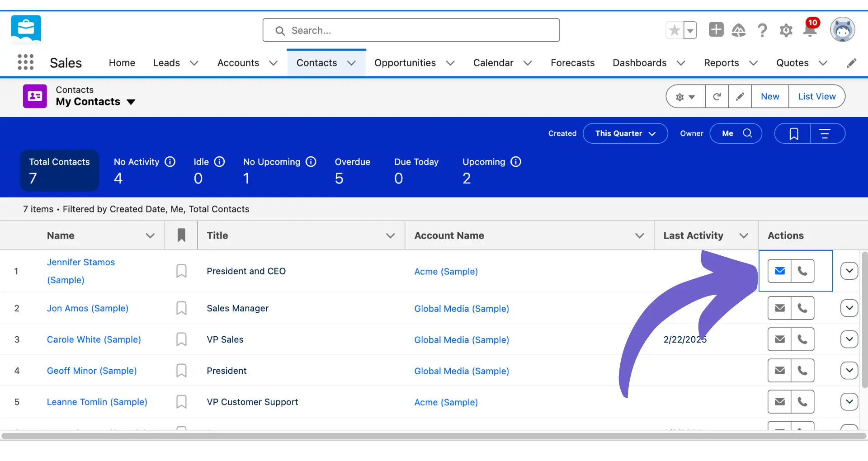Click the Contacts object icon

click(35, 96)
